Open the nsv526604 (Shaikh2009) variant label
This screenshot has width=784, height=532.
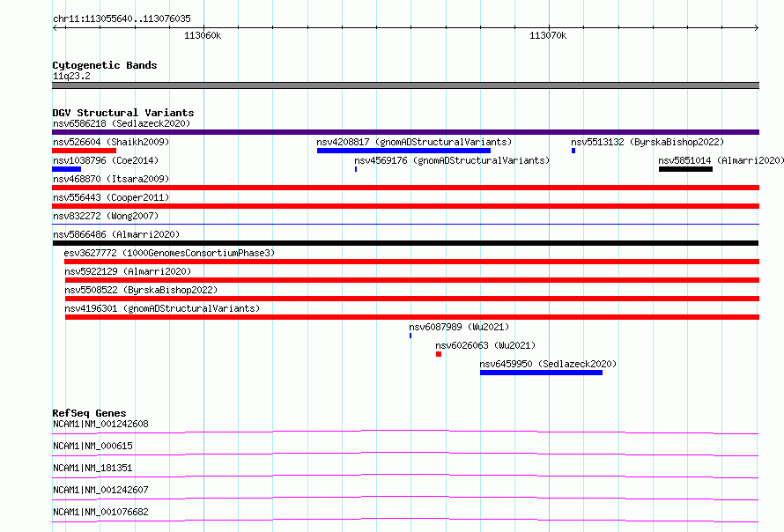[111, 142]
